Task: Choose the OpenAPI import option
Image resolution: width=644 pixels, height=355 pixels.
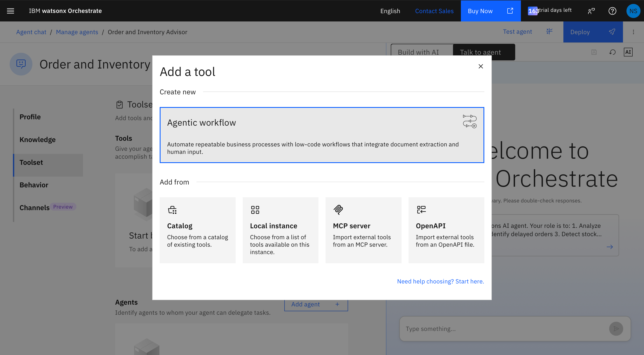Action: [x=446, y=230]
